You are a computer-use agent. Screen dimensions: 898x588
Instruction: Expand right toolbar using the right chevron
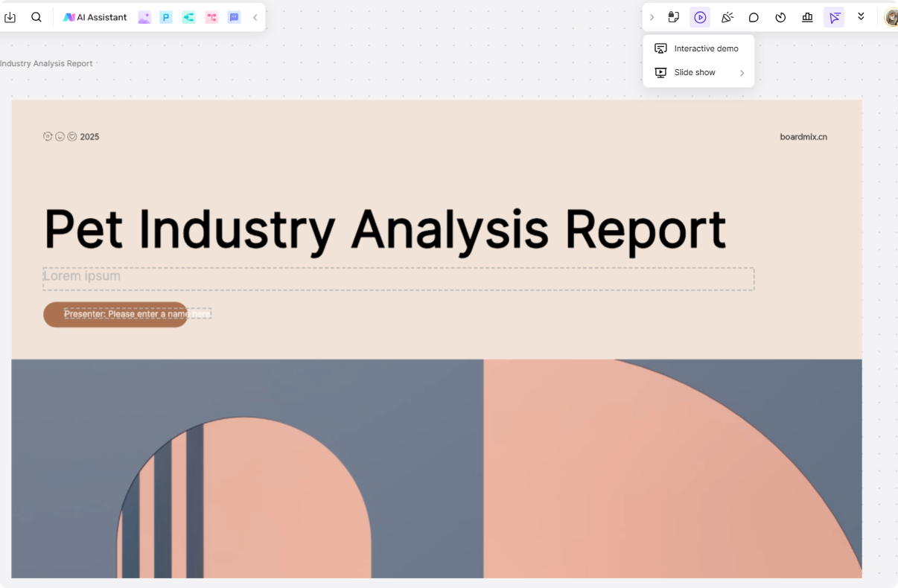click(x=652, y=17)
